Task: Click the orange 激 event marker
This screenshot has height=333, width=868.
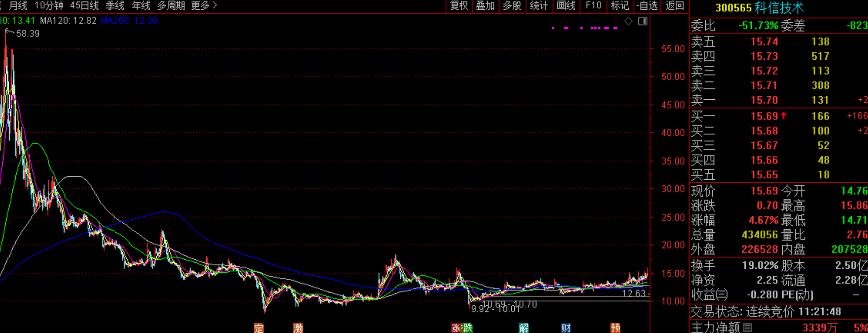Action: click(298, 328)
